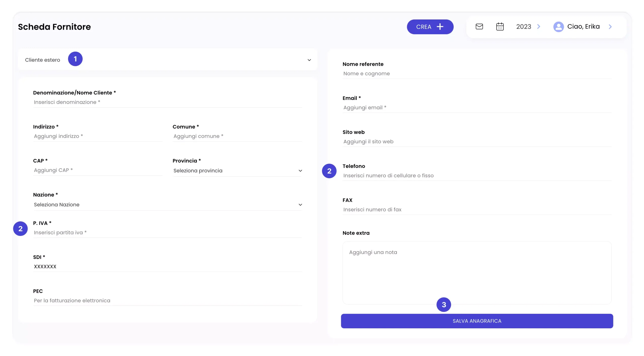
Task: Expand the Cliente estero chevron arrow
Action: tap(309, 60)
